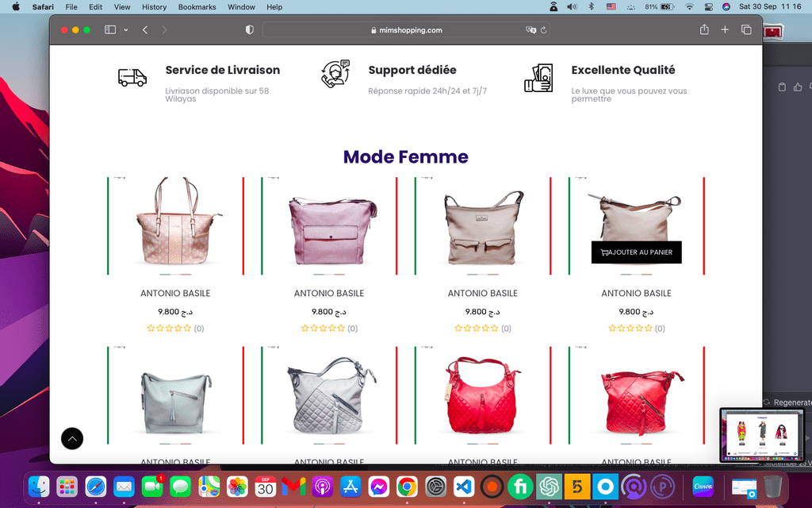Screen dimensions: 812x508
Task: Click the scroll-to-top arrow button
Action: (x=72, y=438)
